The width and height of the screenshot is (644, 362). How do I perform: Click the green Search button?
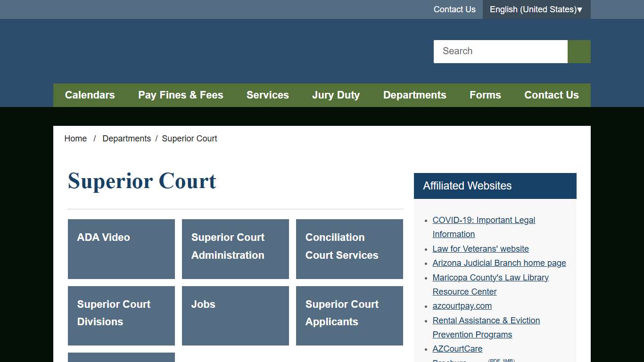click(578, 51)
